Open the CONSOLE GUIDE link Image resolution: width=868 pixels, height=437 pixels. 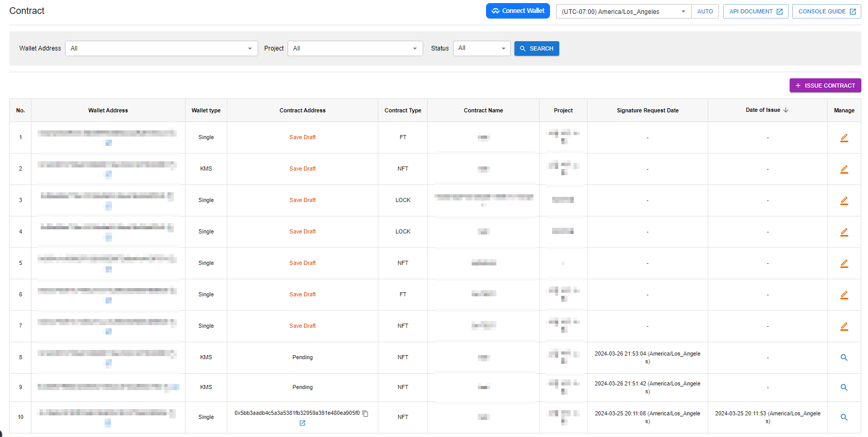point(827,11)
